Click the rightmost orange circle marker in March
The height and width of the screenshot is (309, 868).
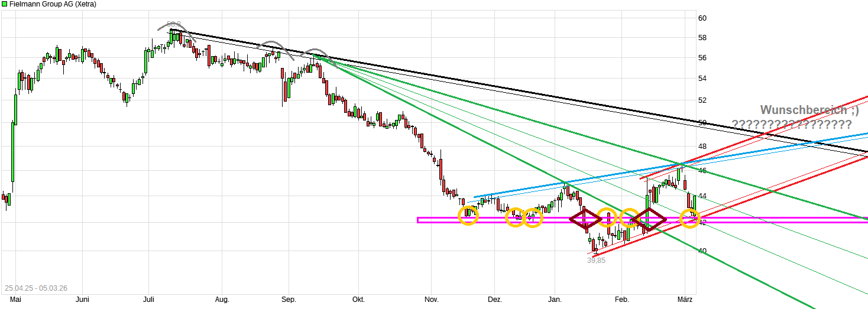tap(689, 219)
